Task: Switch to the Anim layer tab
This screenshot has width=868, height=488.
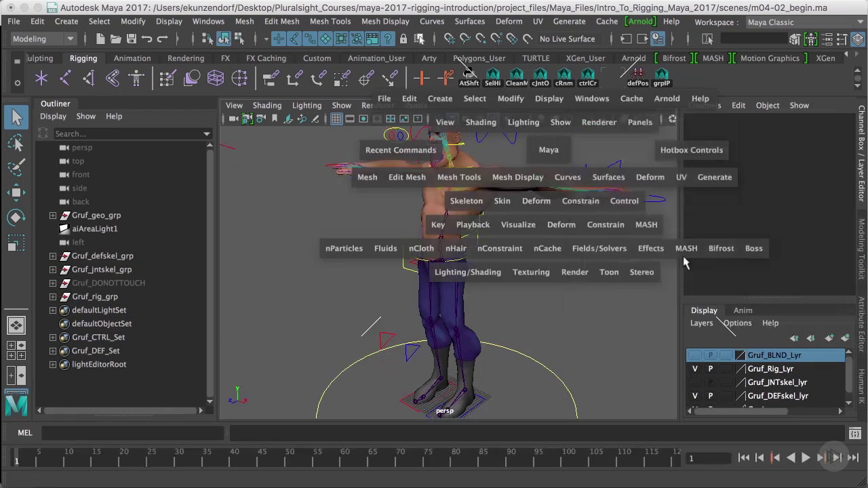Action: (743, 310)
